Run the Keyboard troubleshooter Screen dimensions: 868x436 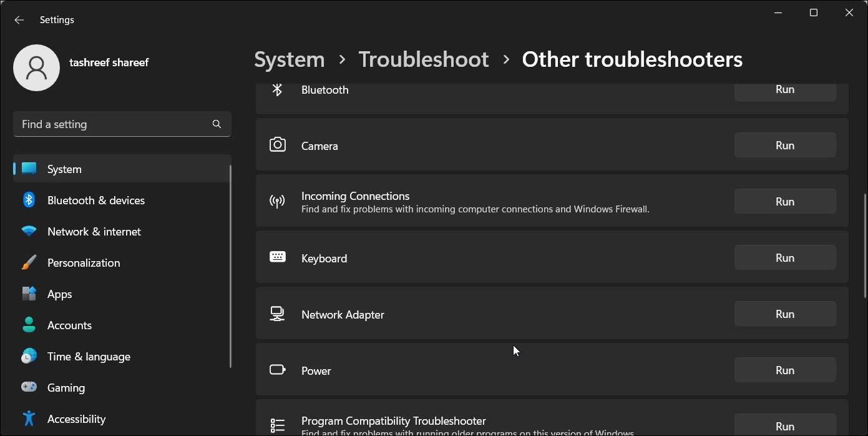pos(784,257)
